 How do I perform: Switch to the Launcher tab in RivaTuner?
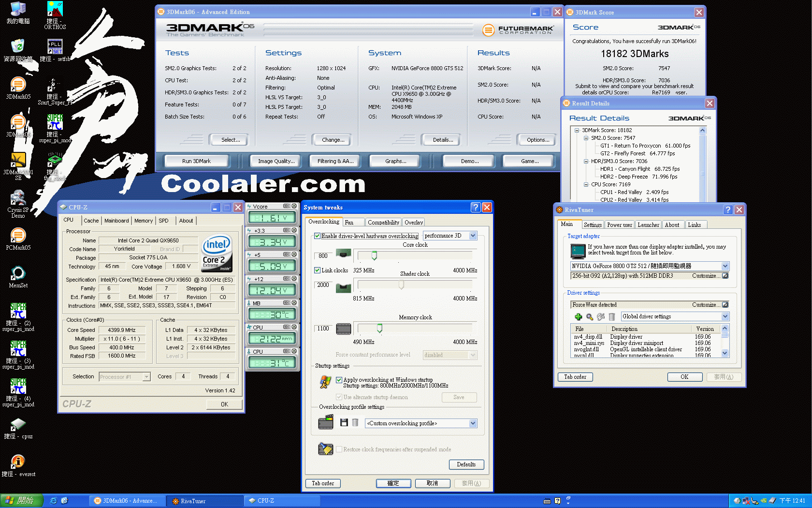tap(648, 225)
